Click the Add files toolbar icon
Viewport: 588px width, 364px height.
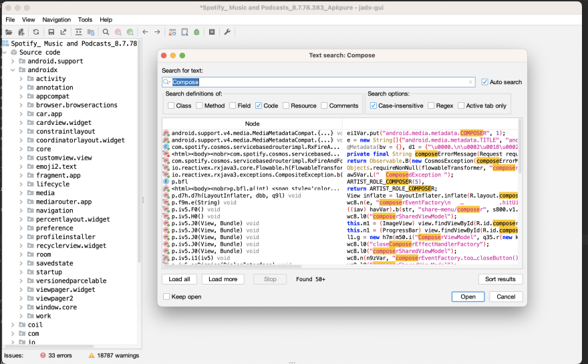click(x=21, y=32)
